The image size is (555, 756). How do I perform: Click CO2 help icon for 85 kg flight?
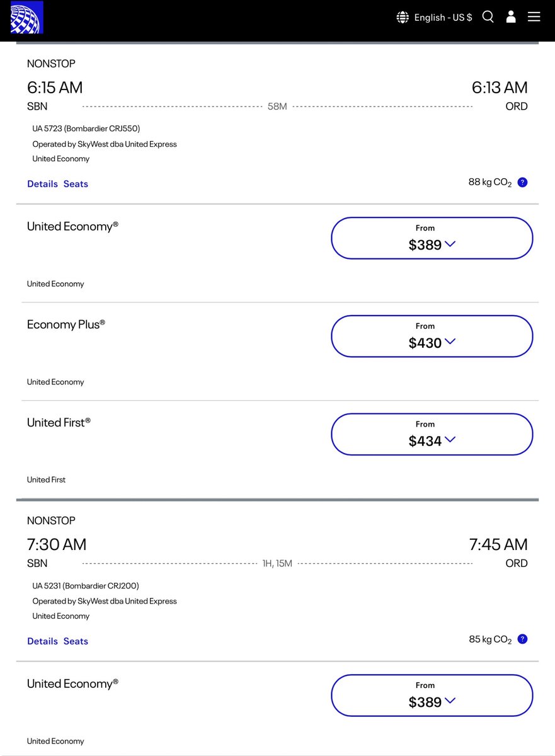[522, 639]
